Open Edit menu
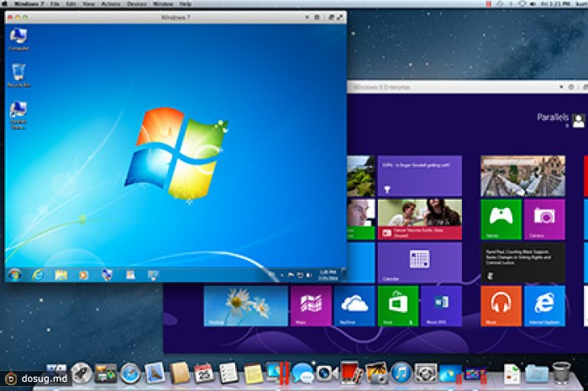This screenshot has width=588, height=391. (71, 3)
